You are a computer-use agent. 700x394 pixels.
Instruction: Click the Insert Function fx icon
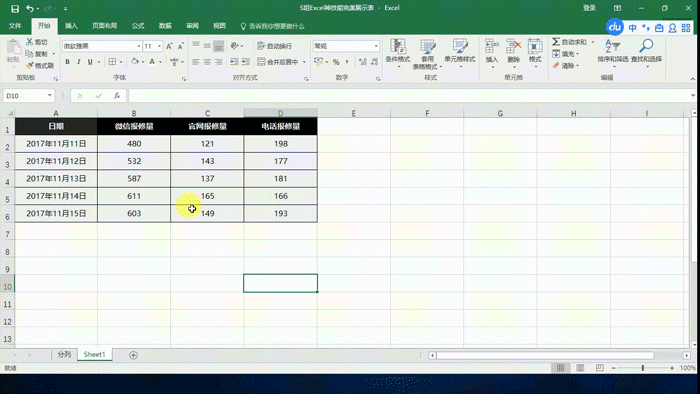tap(117, 95)
